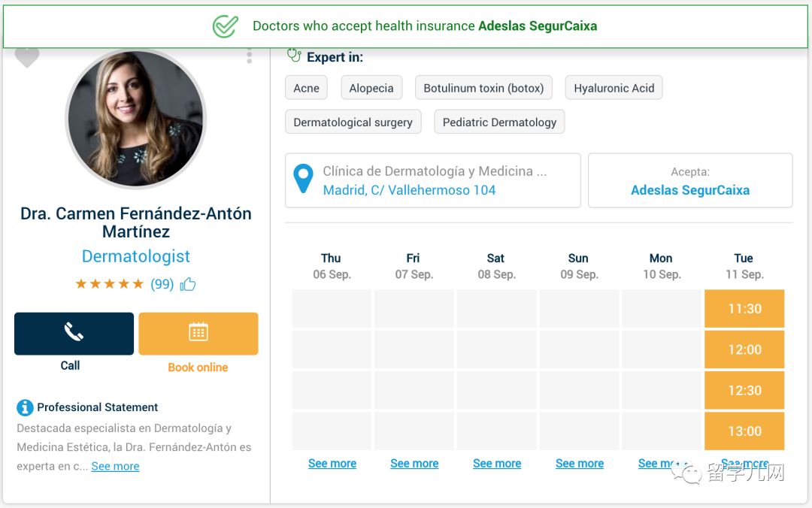This screenshot has height=508, width=812.
Task: Click the favorite heart icon
Action: (27, 57)
